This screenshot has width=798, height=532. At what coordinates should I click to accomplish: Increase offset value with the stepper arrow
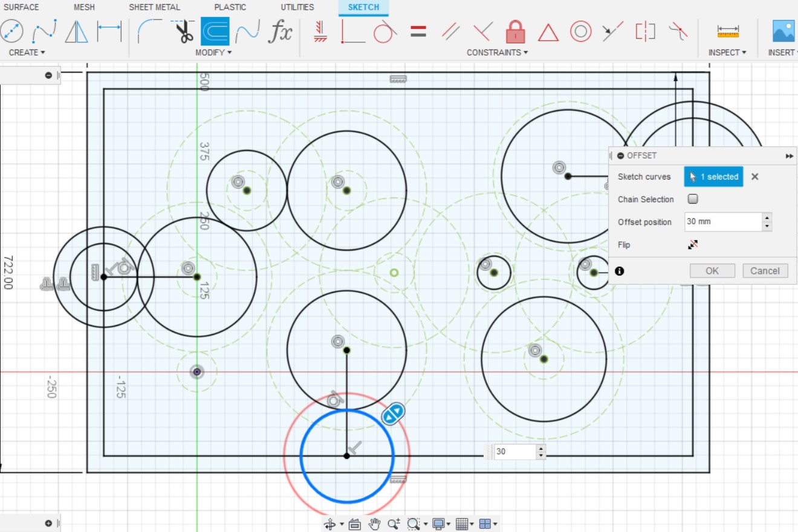pyautogui.click(x=767, y=218)
